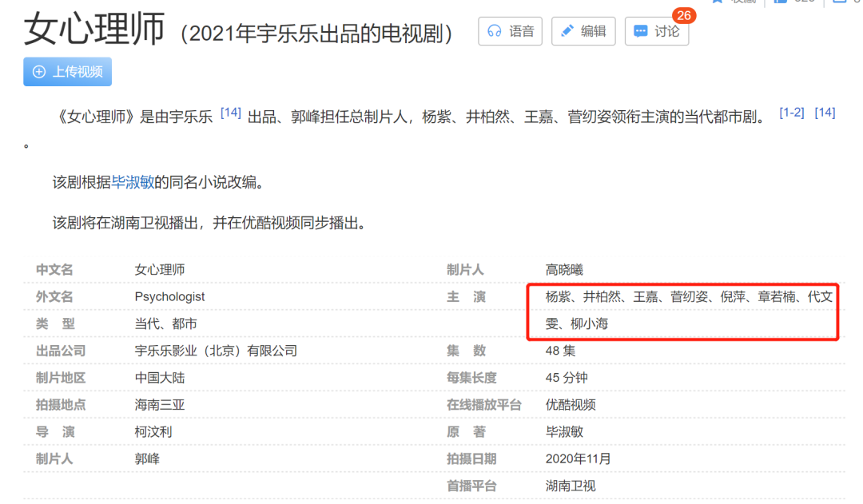The image size is (863, 504).
Task: Click the director name 柯汶利
Action: 153,431
